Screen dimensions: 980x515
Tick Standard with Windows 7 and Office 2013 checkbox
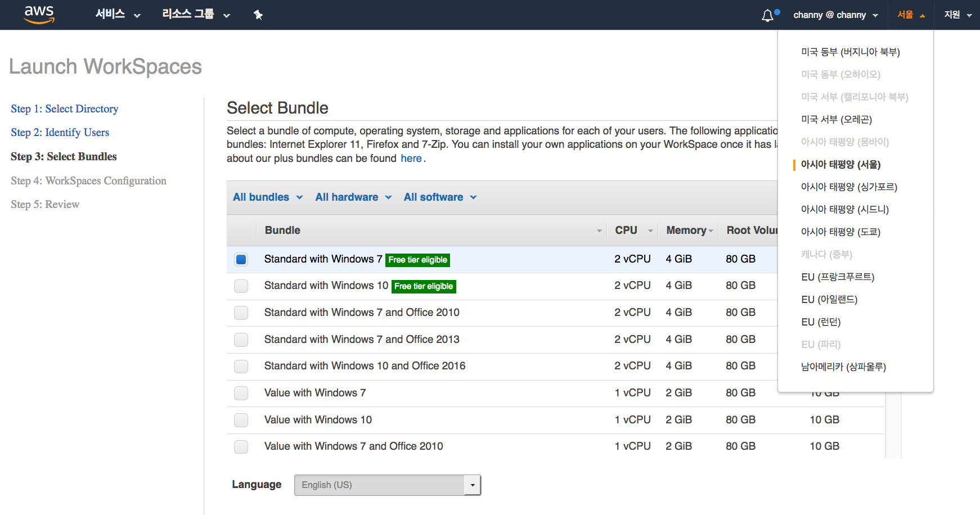click(x=241, y=340)
